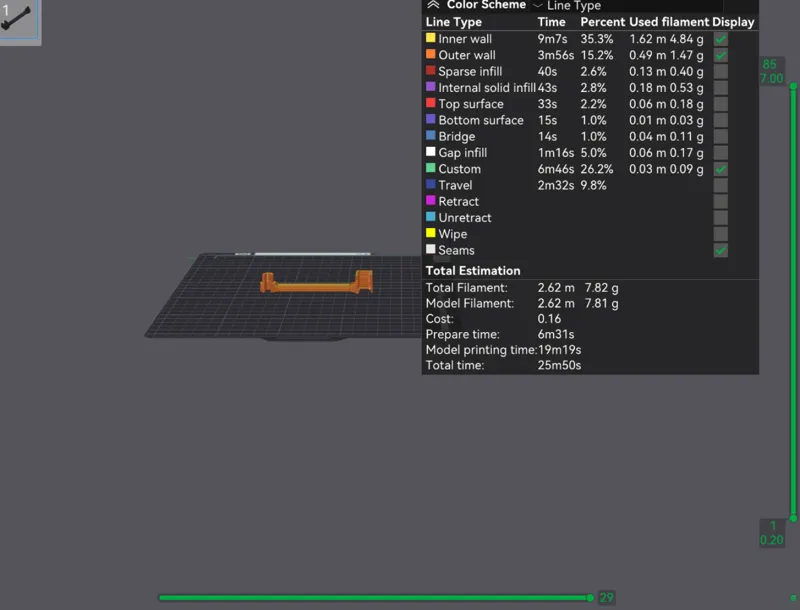Click Prepare time value 6m31s
The height and width of the screenshot is (610, 800).
tap(556, 335)
